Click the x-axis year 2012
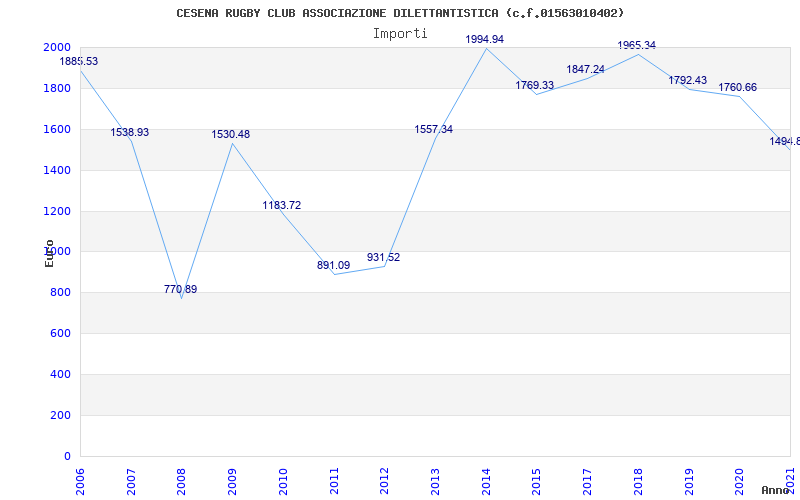 tap(385, 482)
